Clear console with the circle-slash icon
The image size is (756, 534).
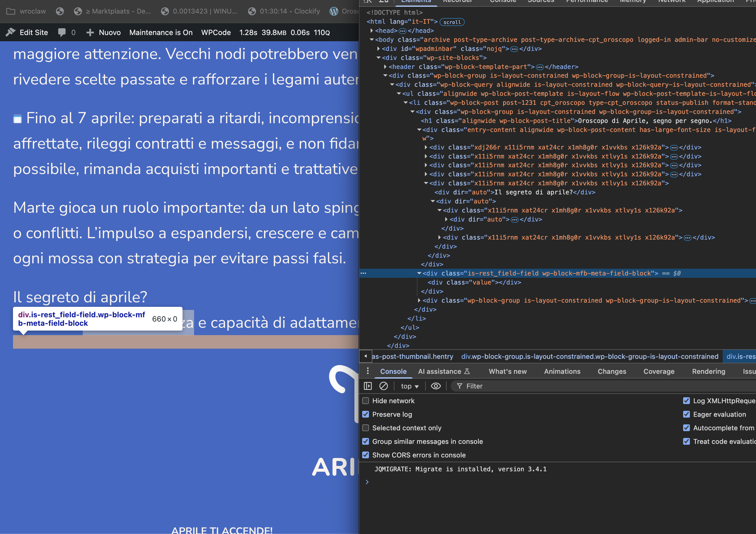pyautogui.click(x=383, y=386)
